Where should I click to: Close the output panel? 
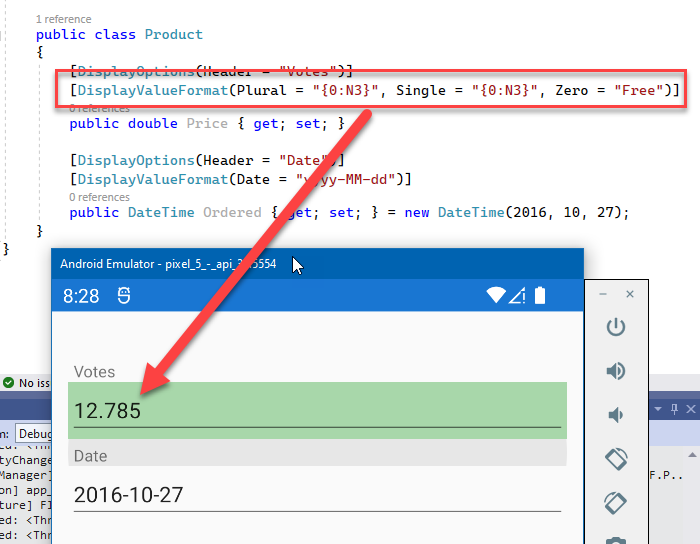coord(689,408)
